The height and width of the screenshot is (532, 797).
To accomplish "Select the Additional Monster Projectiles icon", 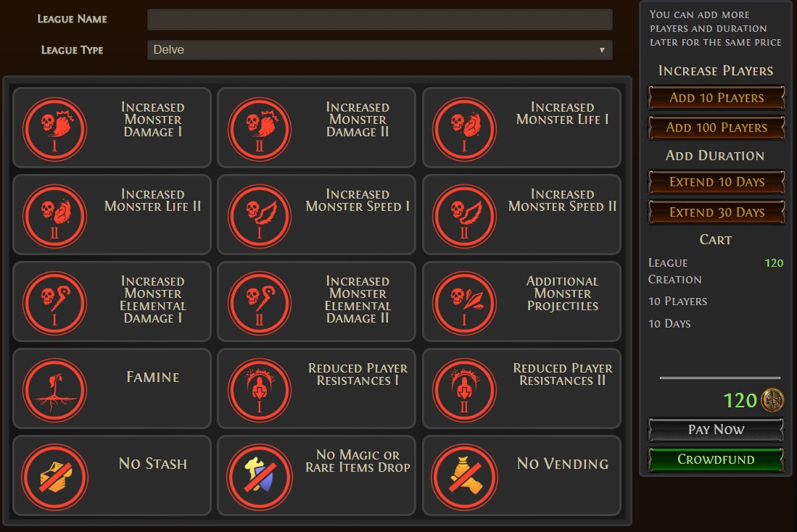I will [x=464, y=303].
